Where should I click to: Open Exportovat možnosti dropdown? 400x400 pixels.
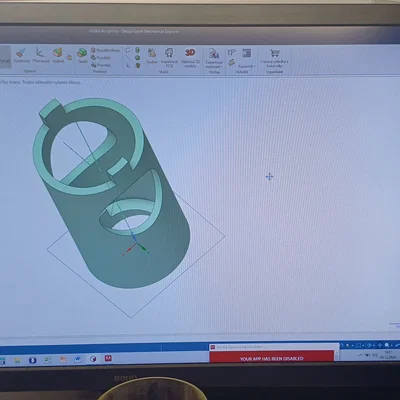[214, 58]
